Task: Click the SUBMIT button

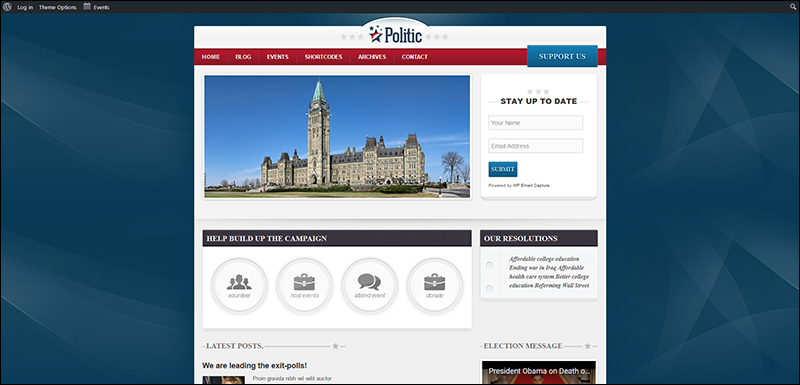Action: coord(503,169)
